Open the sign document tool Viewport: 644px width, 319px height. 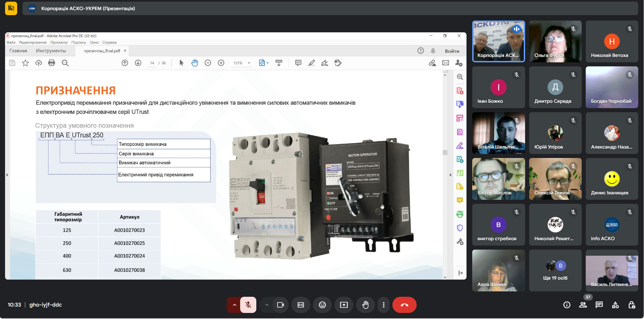[325, 63]
